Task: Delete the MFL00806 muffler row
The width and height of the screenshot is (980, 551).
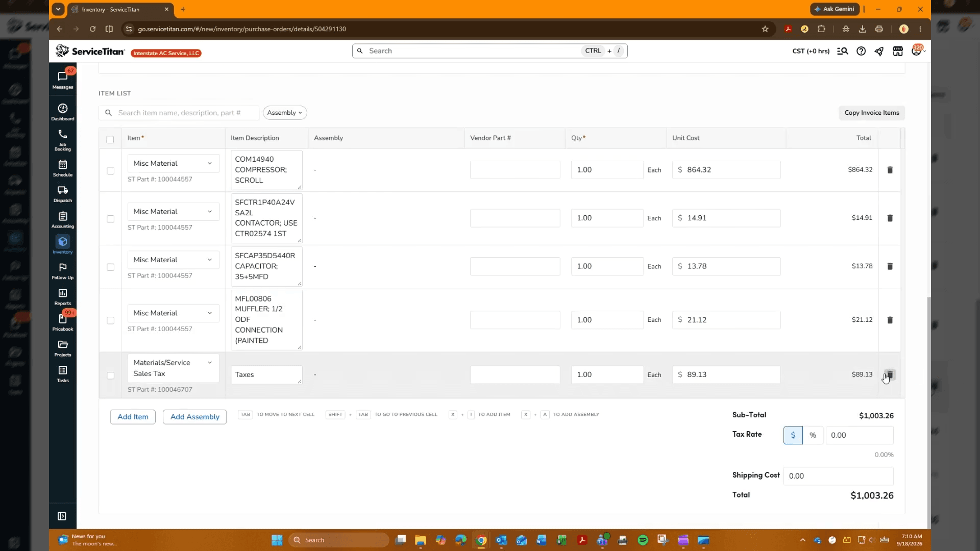Action: point(890,320)
